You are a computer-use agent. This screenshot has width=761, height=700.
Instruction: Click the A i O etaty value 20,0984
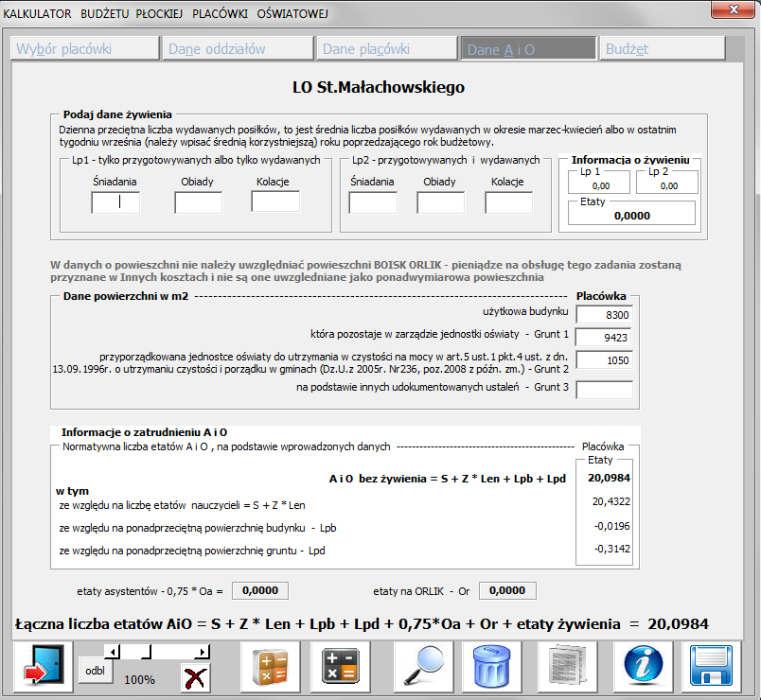pyautogui.click(x=610, y=478)
